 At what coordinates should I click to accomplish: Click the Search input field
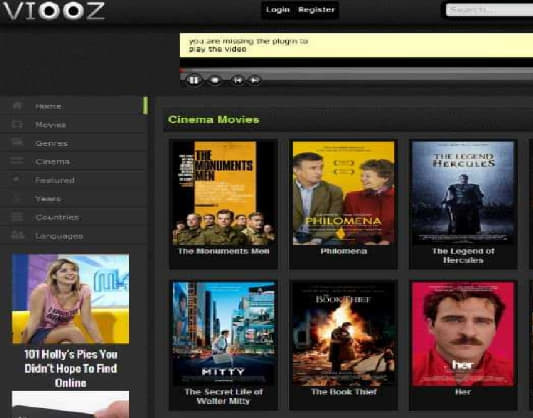[489, 10]
